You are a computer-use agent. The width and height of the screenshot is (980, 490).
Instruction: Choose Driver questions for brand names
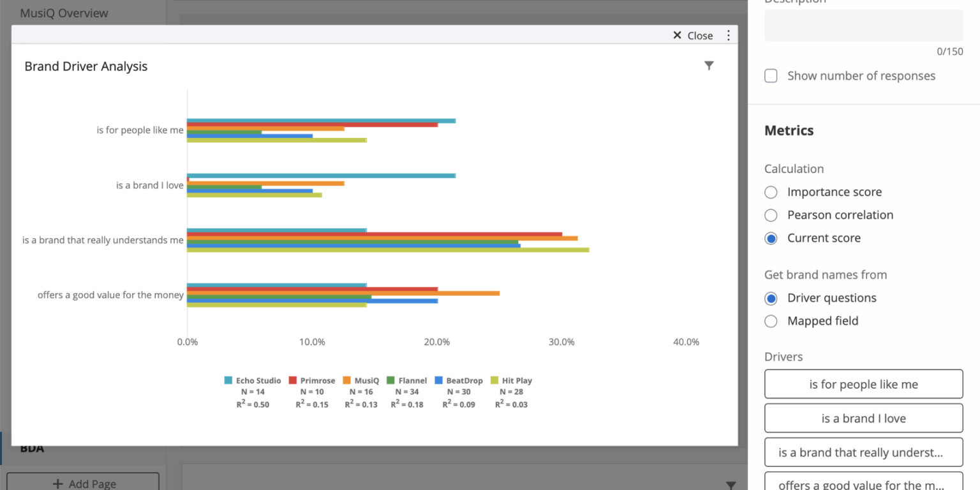point(771,298)
